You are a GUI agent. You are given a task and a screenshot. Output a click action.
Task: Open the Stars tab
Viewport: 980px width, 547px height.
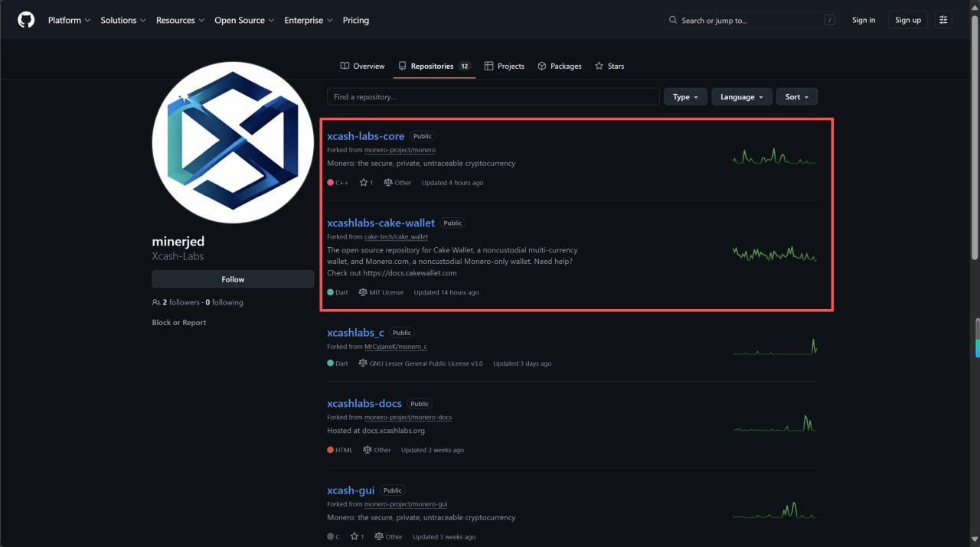point(609,67)
